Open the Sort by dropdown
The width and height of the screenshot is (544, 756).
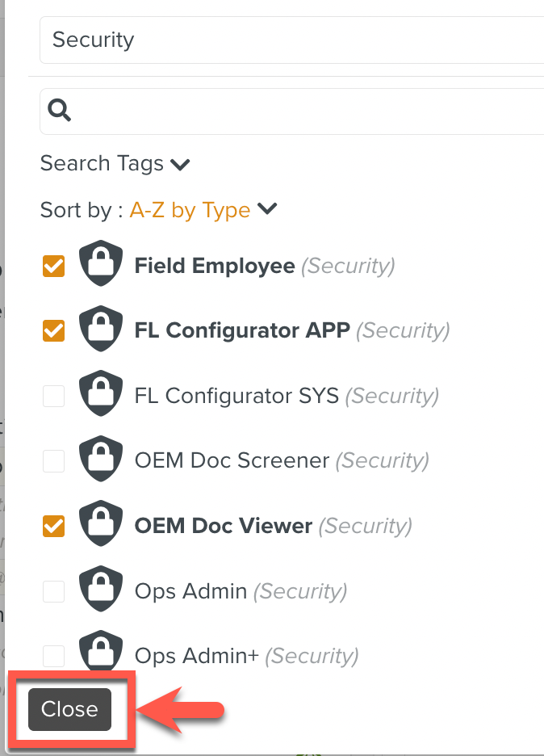pyautogui.click(x=267, y=208)
